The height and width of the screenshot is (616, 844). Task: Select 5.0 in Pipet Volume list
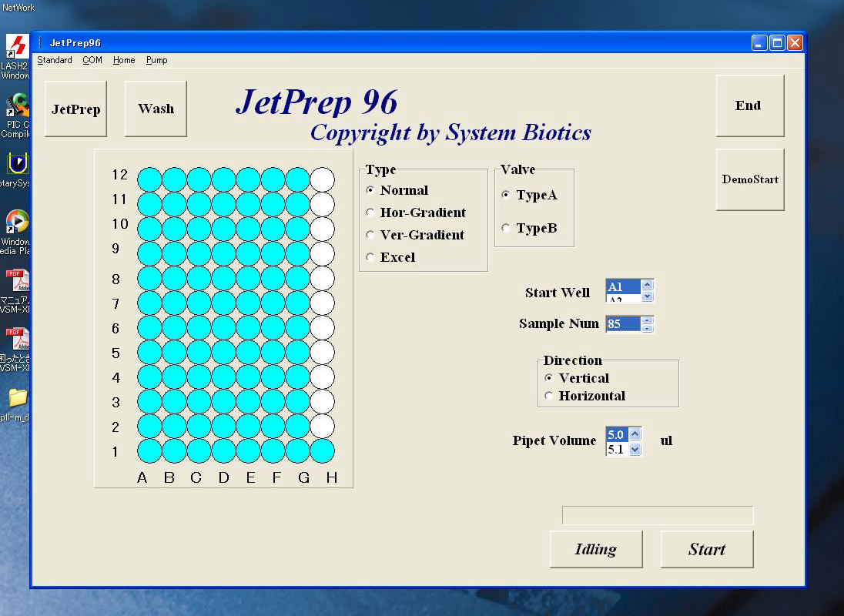pos(618,435)
